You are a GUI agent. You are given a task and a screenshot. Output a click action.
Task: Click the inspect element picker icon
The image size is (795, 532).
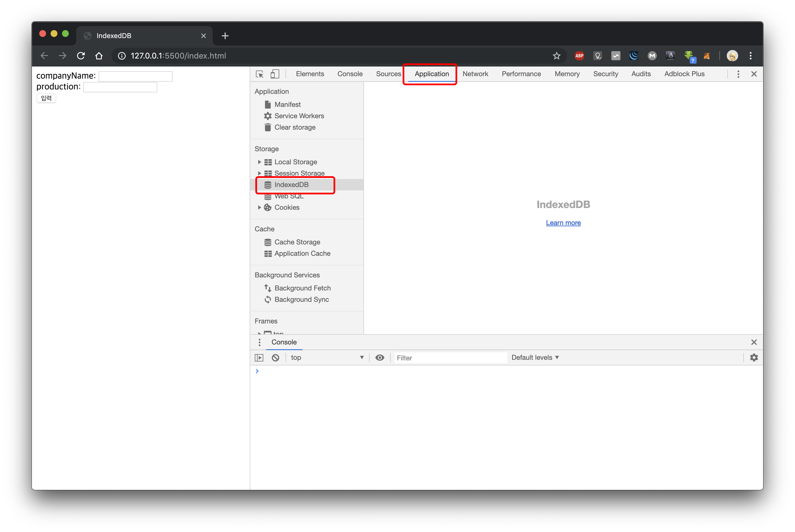[x=260, y=74]
